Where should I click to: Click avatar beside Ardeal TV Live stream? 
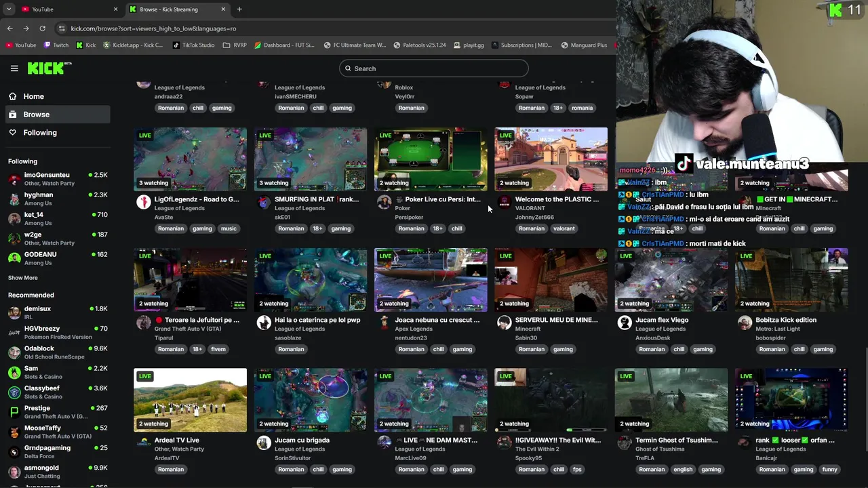(144, 443)
